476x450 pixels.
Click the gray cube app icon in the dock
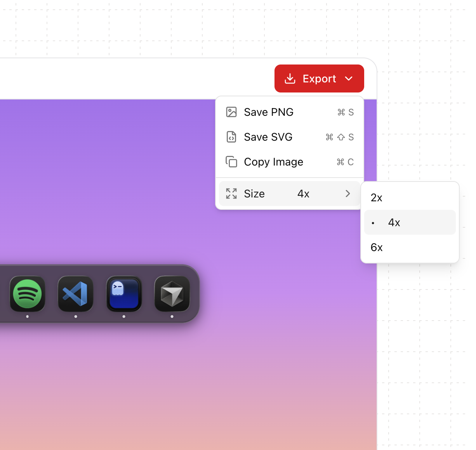[172, 294]
